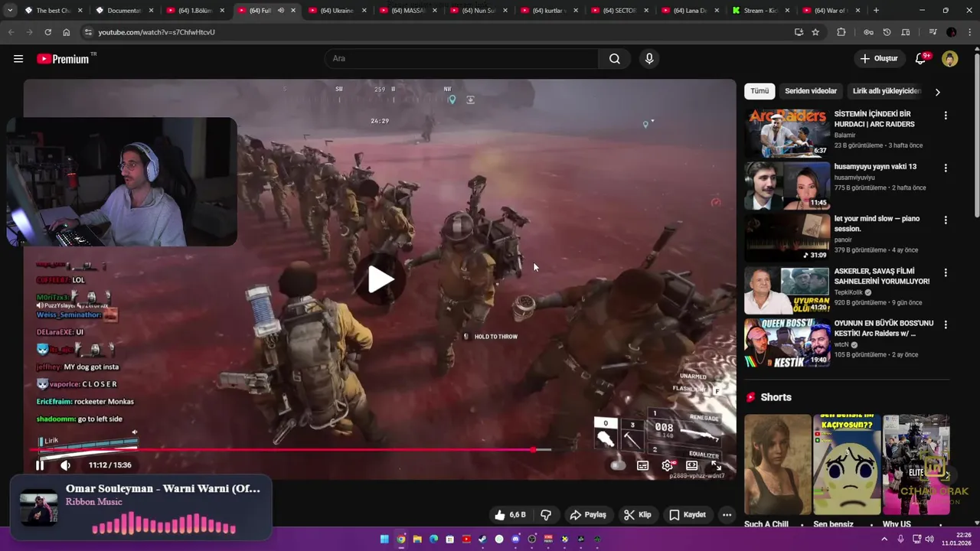Click the Balamir channel name
The height and width of the screenshot is (551, 980).
click(845, 135)
